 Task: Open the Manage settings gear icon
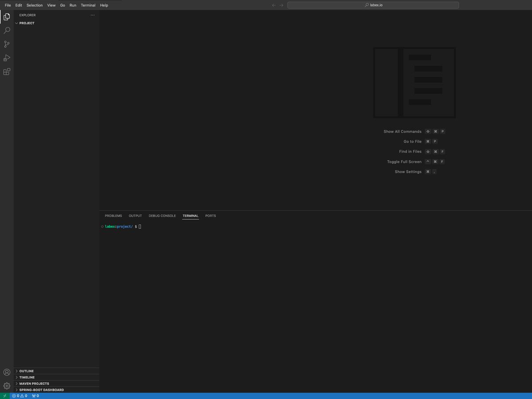coord(7,386)
